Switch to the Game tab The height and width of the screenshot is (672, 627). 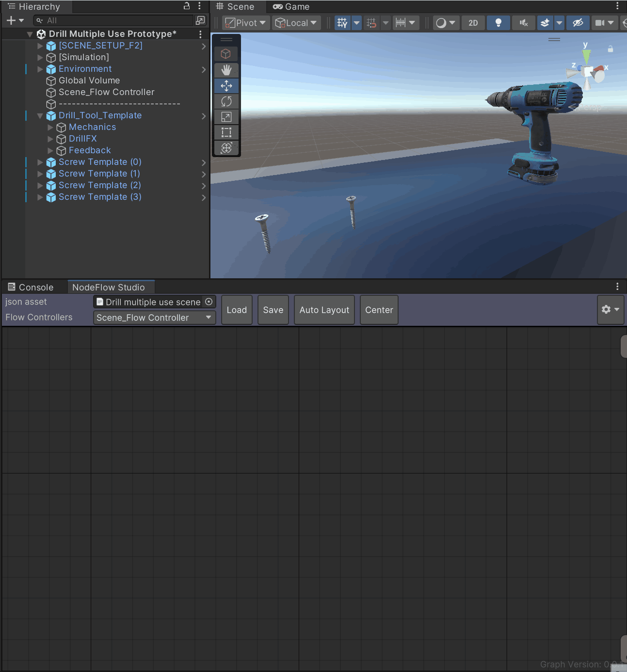pos(291,7)
